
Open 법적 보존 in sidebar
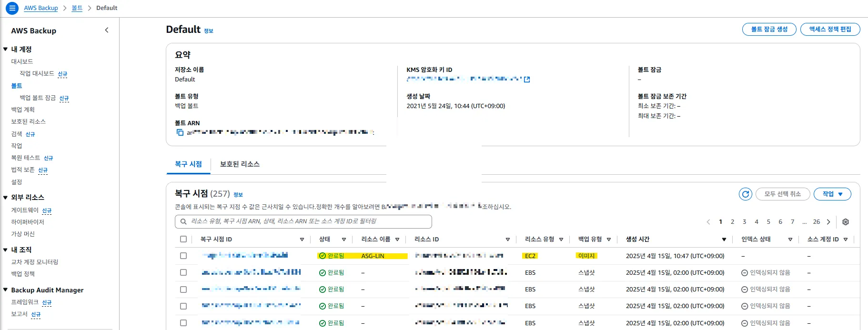pyautogui.click(x=23, y=170)
